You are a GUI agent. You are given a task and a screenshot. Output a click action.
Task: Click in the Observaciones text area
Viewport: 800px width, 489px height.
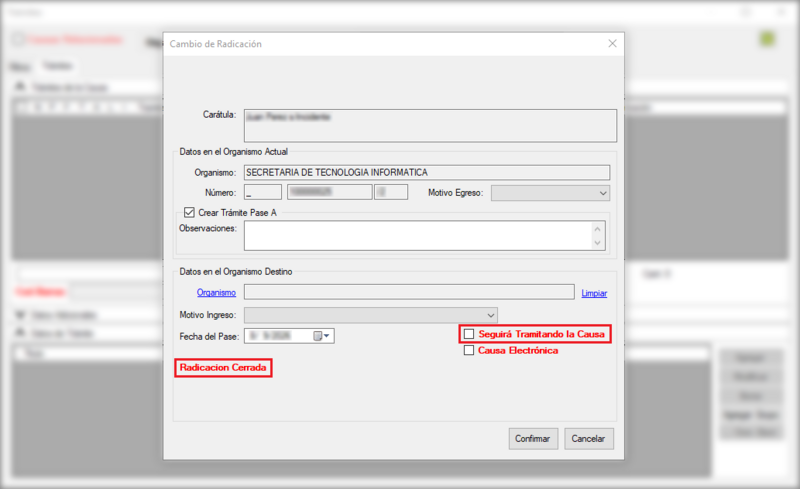point(424,235)
